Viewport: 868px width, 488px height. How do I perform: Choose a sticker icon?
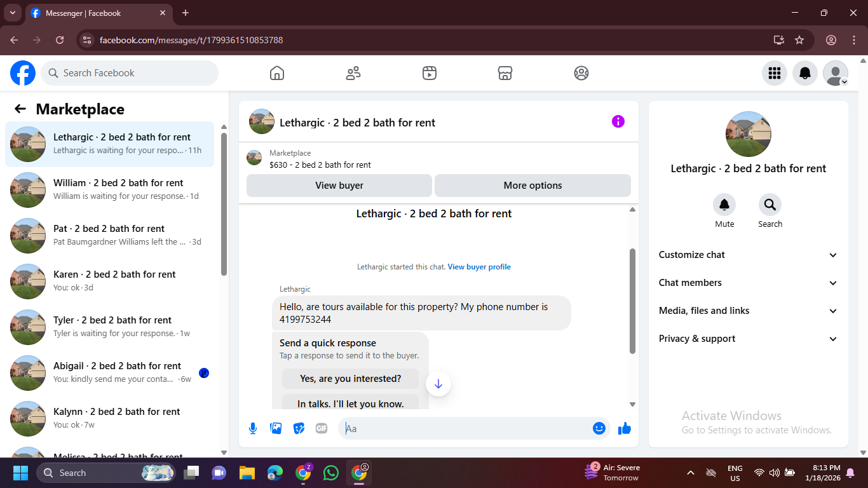tap(299, 428)
